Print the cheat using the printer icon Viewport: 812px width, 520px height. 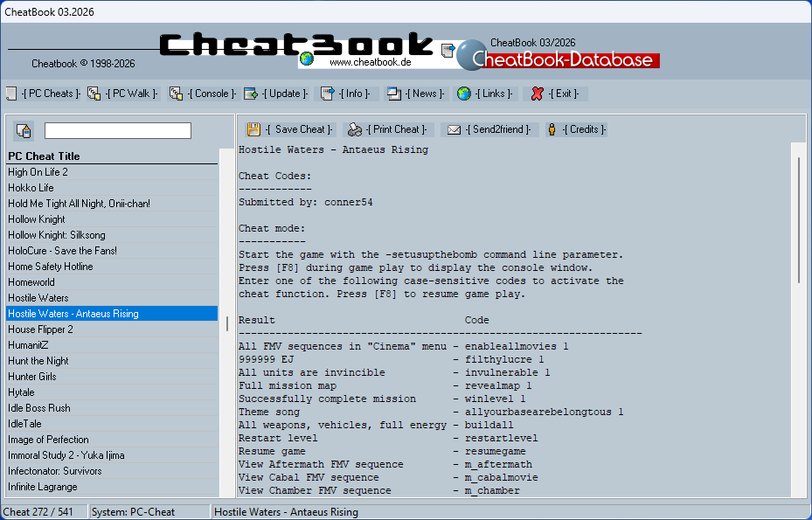(353, 128)
